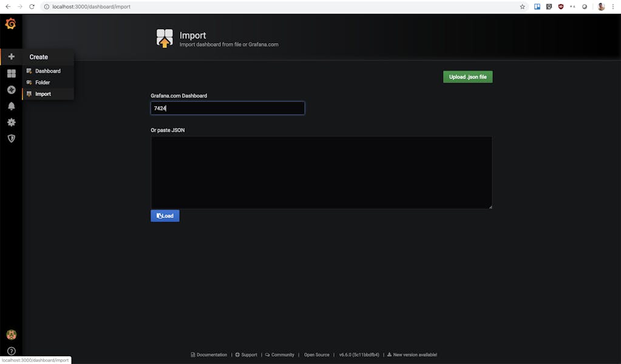Open the Dashboards grid icon in sidebar
Image resolution: width=621 pixels, height=364 pixels.
click(x=11, y=73)
